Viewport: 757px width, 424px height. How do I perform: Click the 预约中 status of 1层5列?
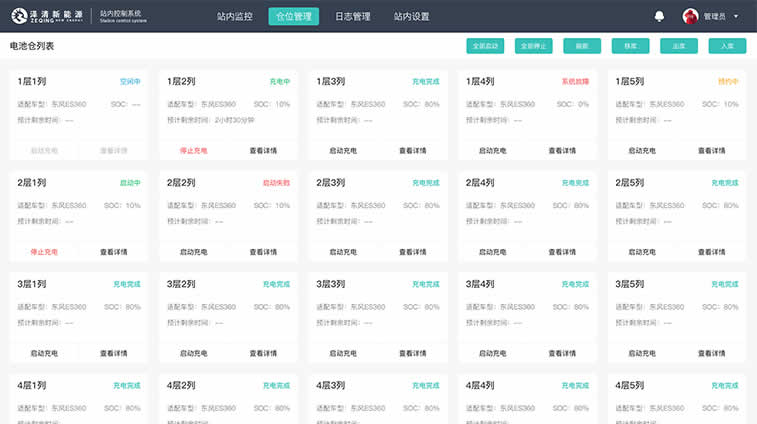coord(729,82)
